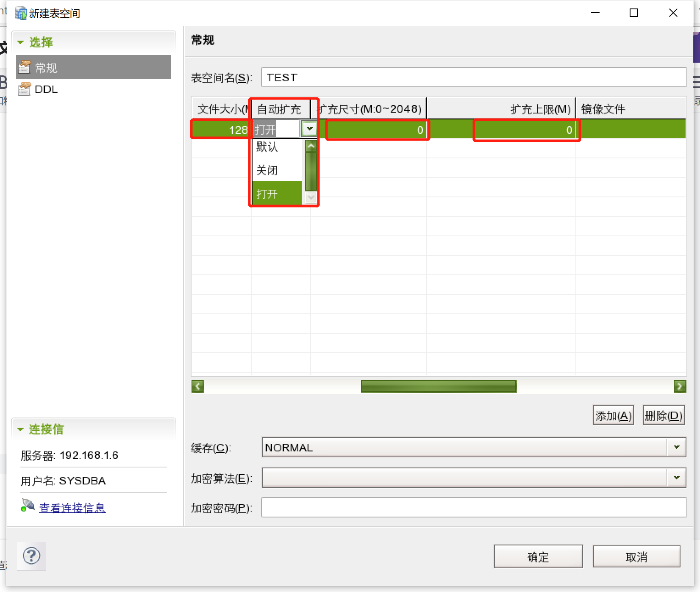Close the 新建表空间 dialog
The image size is (700, 592).
click(x=673, y=13)
